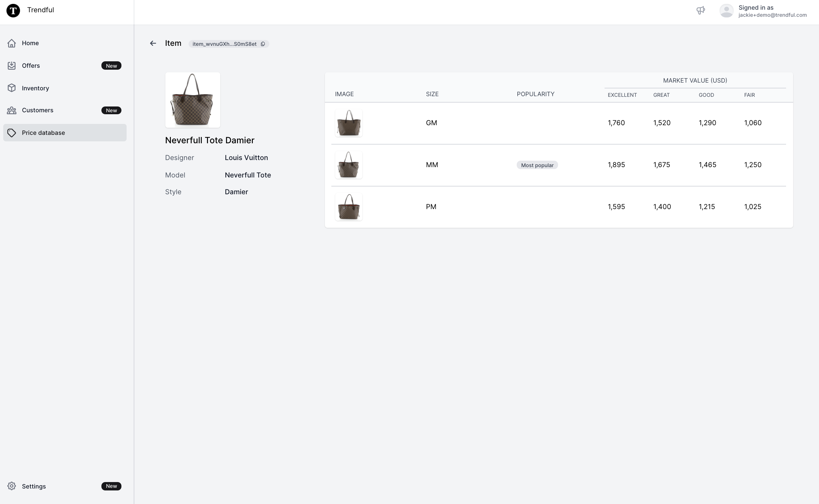The height and width of the screenshot is (504, 819).
Task: Open the MM size bag thumbnail
Action: click(x=348, y=165)
